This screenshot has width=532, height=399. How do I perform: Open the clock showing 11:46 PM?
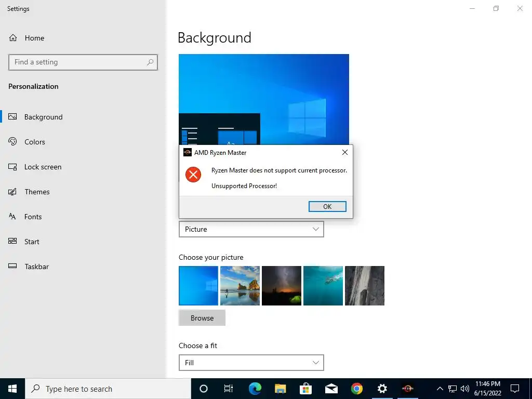click(487, 389)
